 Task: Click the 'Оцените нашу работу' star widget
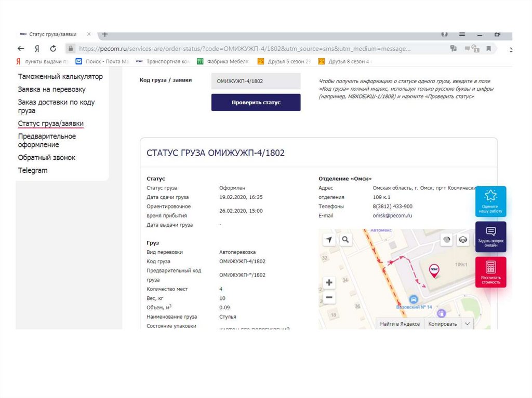pyautogui.click(x=490, y=201)
